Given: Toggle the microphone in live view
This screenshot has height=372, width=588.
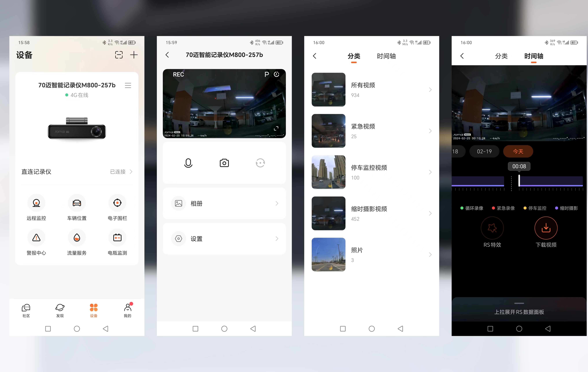Looking at the screenshot, I should 188,163.
